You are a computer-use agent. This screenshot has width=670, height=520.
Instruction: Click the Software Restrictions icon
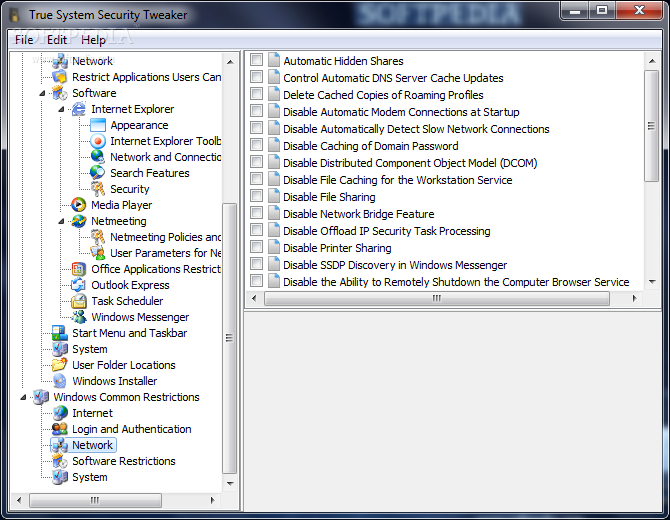(59, 461)
